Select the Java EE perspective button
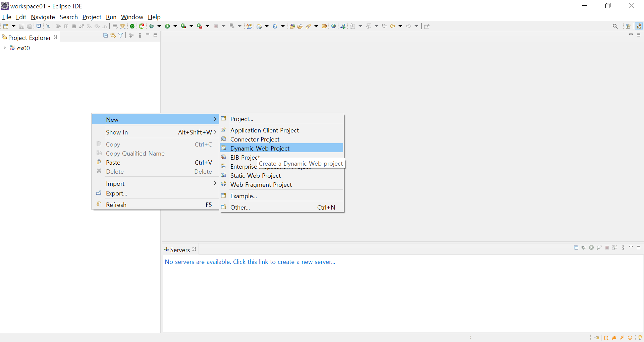The image size is (644, 342). [639, 26]
